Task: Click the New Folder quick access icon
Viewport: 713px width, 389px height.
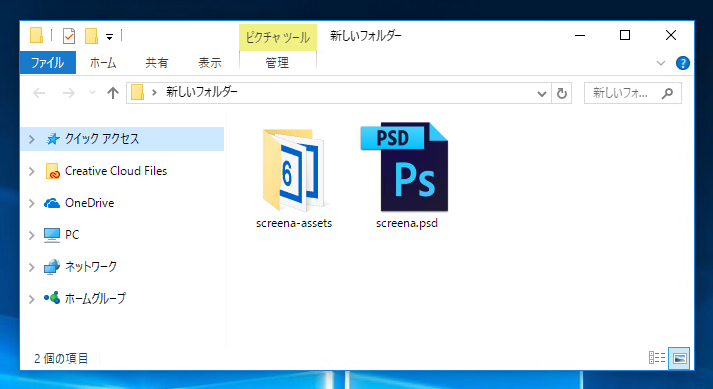Action: click(x=91, y=35)
